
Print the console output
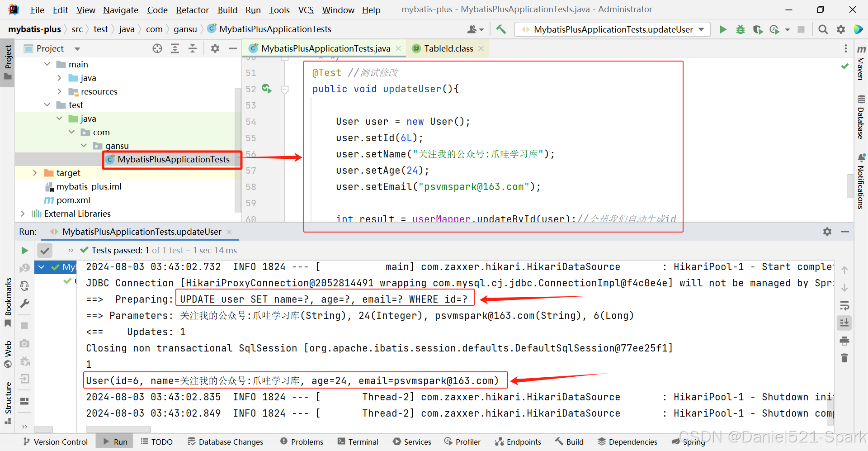[844, 341]
